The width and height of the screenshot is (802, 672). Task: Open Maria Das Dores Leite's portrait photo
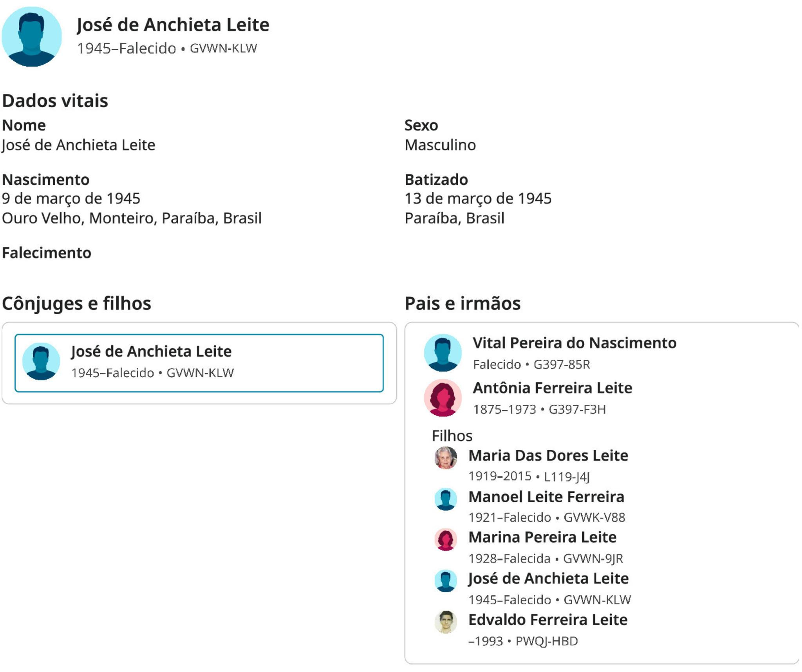pos(446,458)
